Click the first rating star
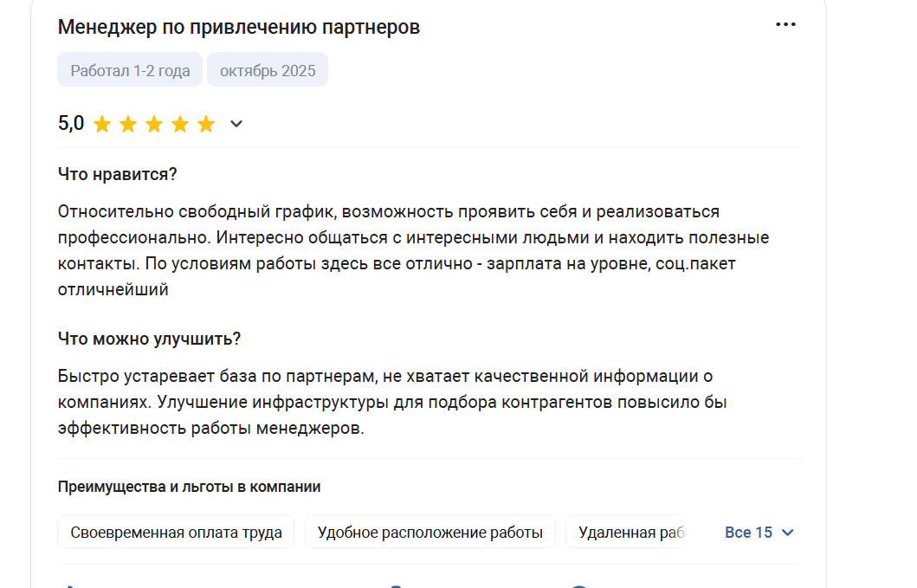917x588 pixels. (102, 125)
